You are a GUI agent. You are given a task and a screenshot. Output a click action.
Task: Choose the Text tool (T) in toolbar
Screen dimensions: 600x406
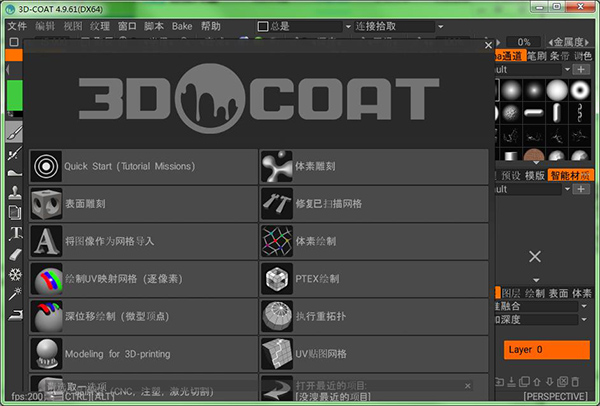point(15,233)
